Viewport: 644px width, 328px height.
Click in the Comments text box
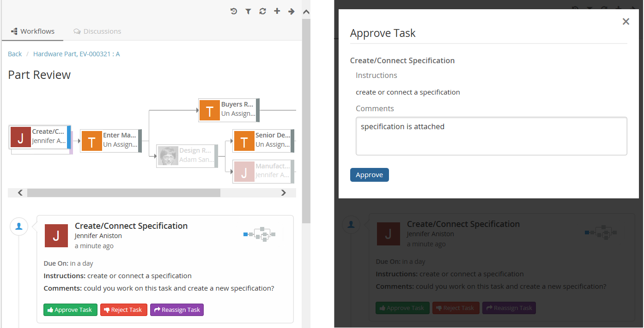click(491, 136)
